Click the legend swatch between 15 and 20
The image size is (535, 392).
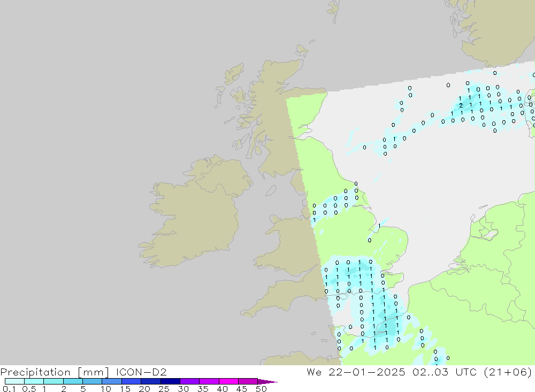click(x=132, y=381)
